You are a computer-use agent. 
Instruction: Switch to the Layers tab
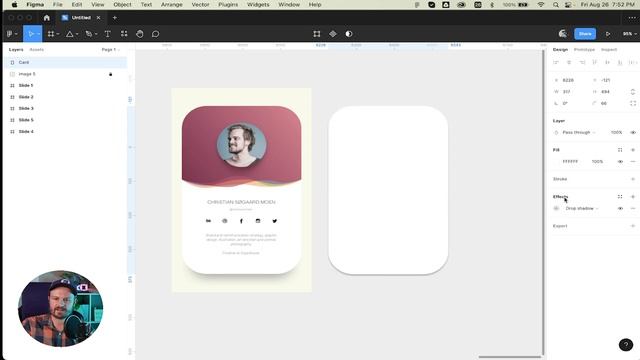16,49
